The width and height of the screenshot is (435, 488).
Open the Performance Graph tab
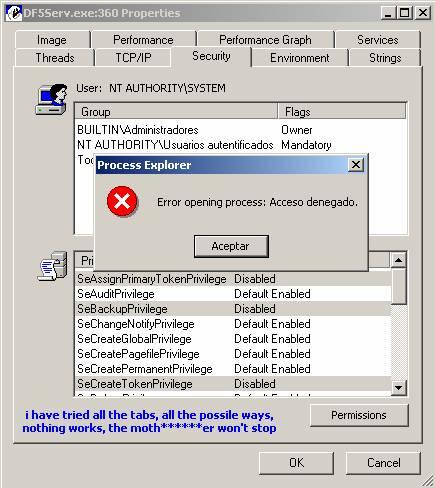[265, 40]
